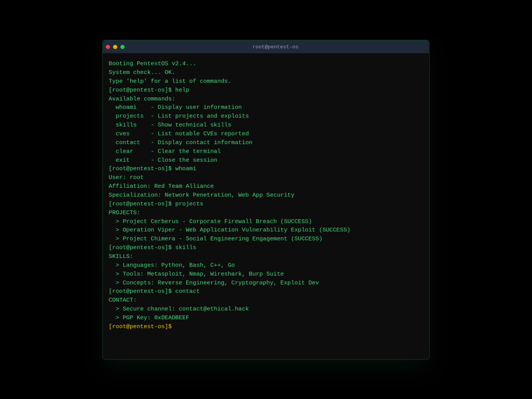Click the contact command description row

184,143
